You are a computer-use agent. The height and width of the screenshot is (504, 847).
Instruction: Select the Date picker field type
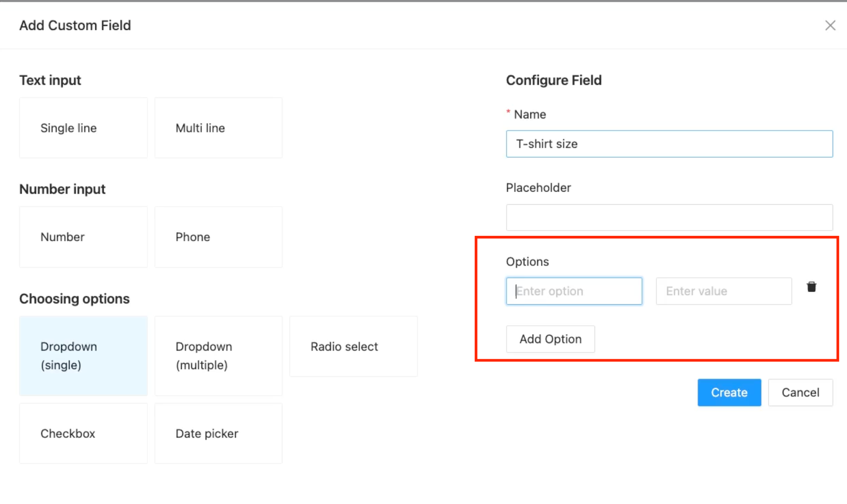[218, 433]
